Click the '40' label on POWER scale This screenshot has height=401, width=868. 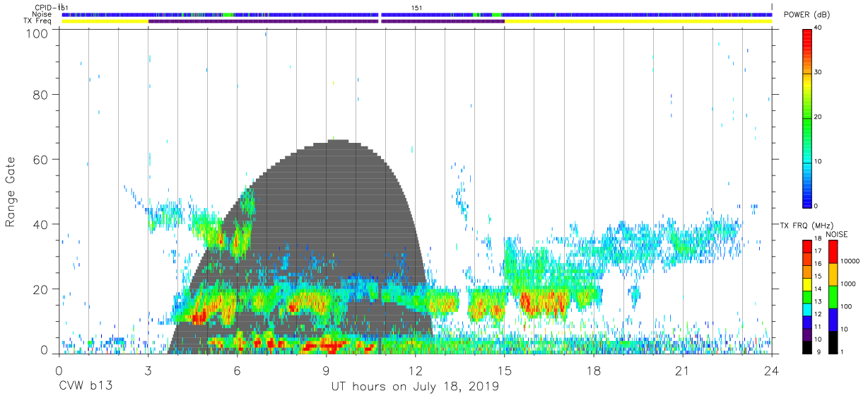pyautogui.click(x=819, y=28)
